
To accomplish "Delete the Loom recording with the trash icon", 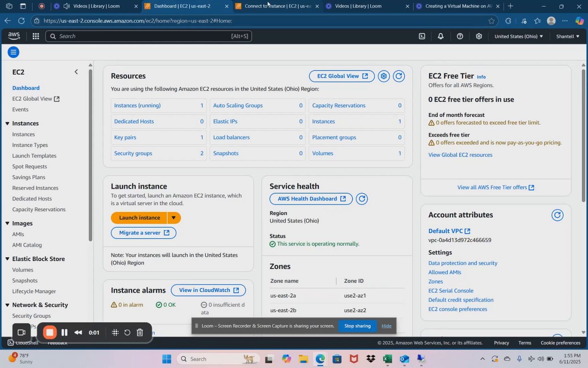I will pos(140,333).
